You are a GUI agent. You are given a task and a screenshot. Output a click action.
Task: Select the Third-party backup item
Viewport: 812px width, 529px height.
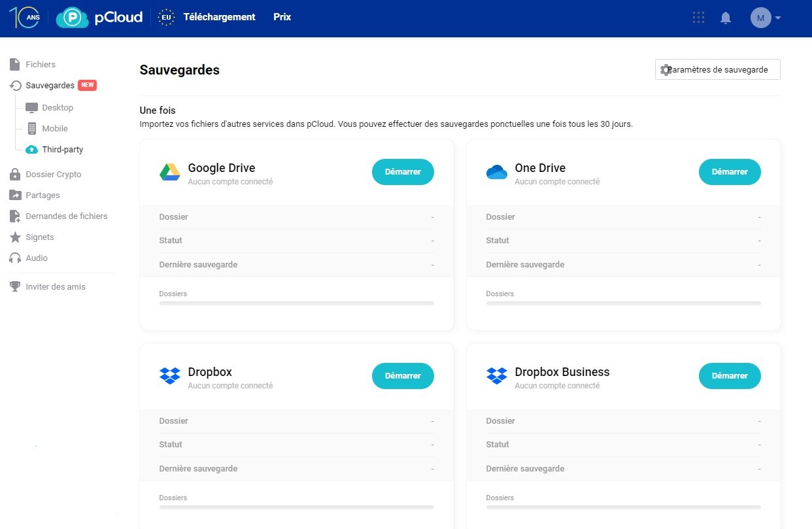coord(63,149)
